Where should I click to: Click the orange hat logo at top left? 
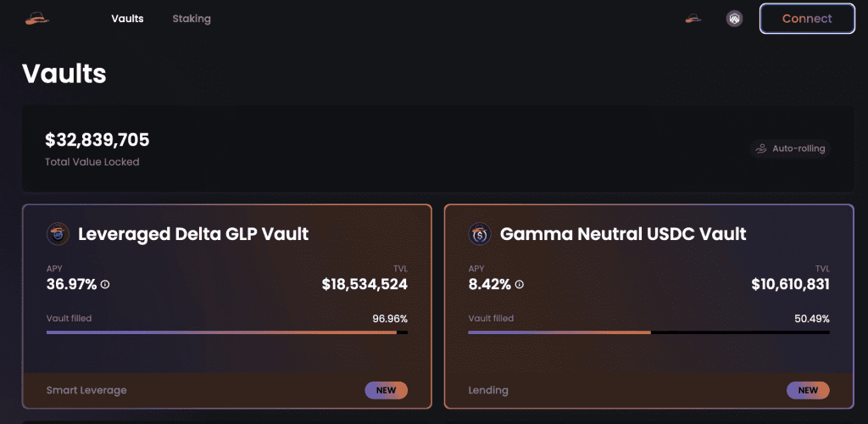[x=37, y=19]
